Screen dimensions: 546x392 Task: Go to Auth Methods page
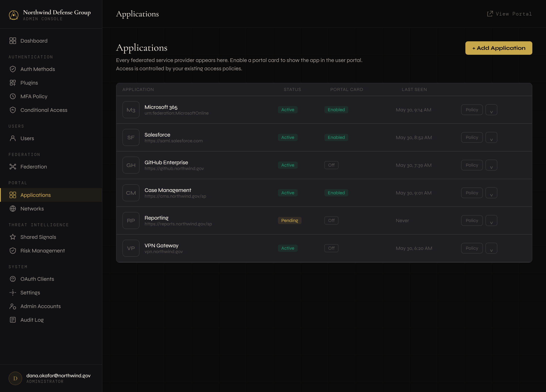[x=51, y=69]
